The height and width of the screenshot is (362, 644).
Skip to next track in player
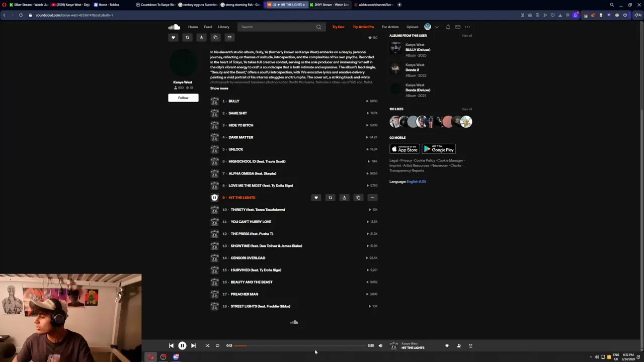tap(193, 346)
